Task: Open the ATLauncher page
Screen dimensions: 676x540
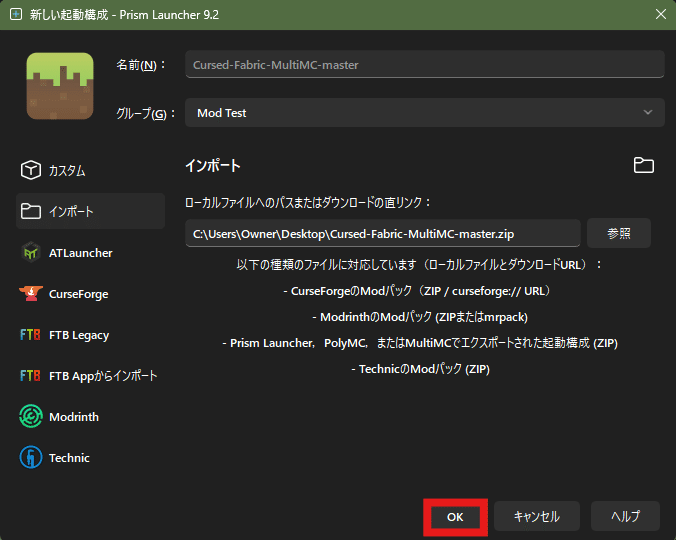Action: point(81,253)
